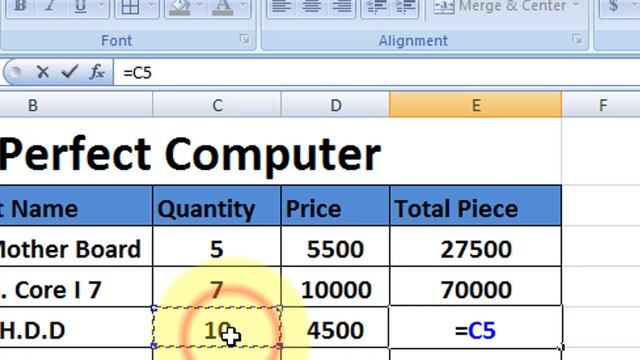Screen dimensions: 640x360
Task: Toggle Underline formatting button
Action: click(81, 7)
